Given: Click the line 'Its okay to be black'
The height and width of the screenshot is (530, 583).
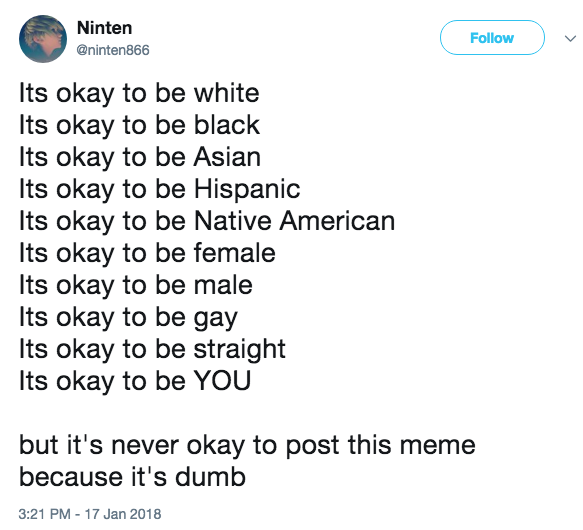Looking at the screenshot, I should (x=139, y=125).
